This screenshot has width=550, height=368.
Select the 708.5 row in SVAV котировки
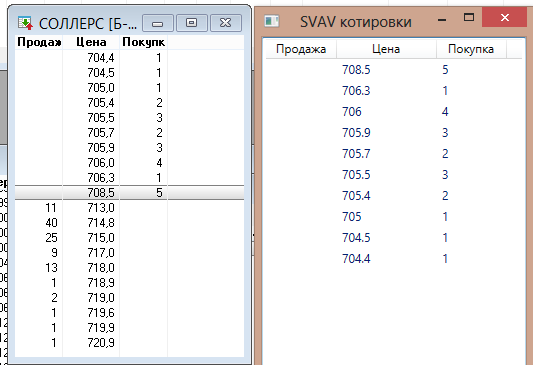point(394,69)
